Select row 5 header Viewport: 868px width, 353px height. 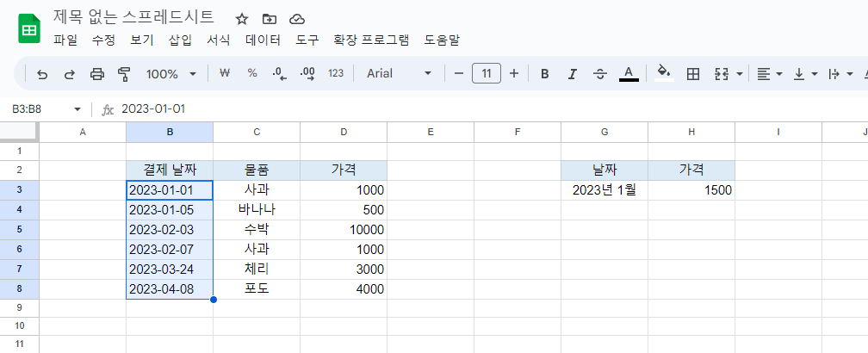[x=19, y=230]
